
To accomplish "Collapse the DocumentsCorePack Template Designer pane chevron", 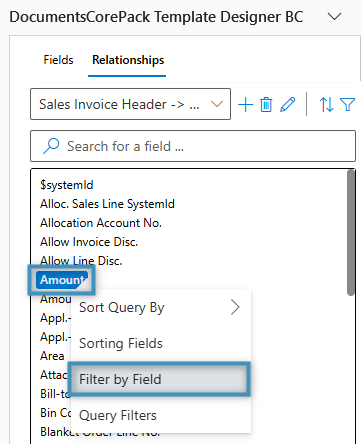I will [x=334, y=16].
